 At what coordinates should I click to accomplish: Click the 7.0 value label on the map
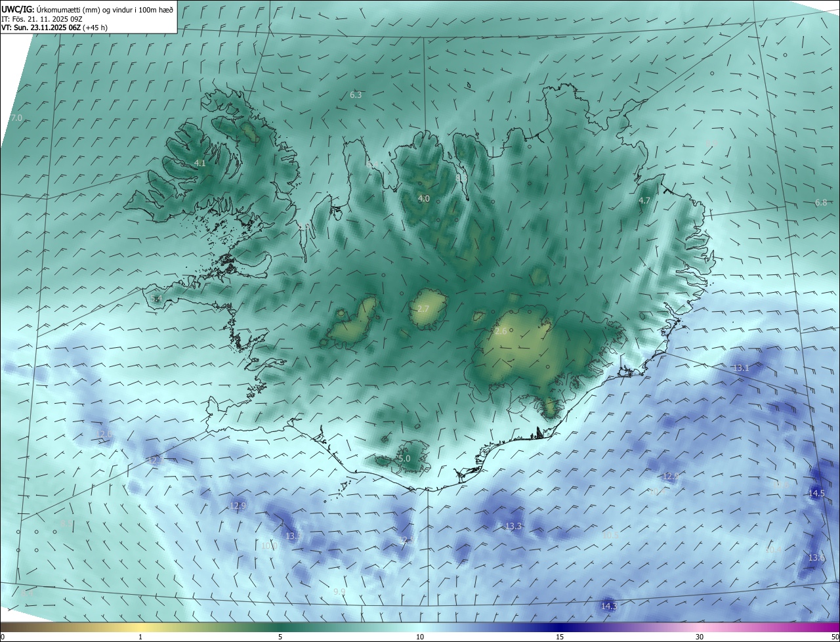[x=17, y=118]
